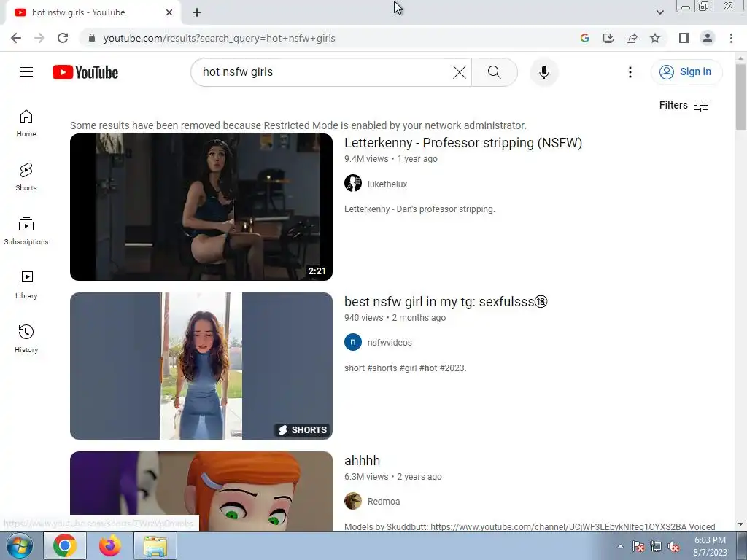Screen dimensions: 747x560
Task: Open the Action Center flag icon
Action: (638, 546)
